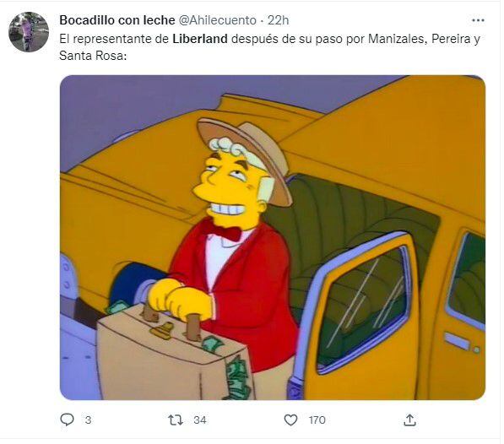View the 170 likes count
The height and width of the screenshot is (444, 504).
coord(317,420)
